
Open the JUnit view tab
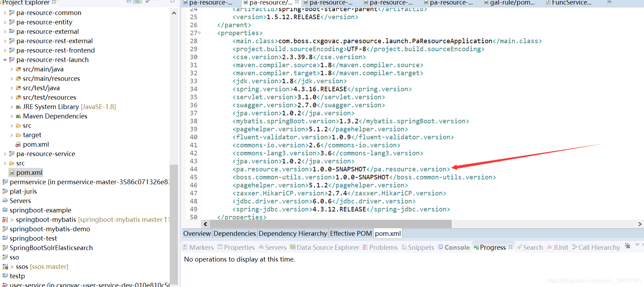(x=557, y=247)
